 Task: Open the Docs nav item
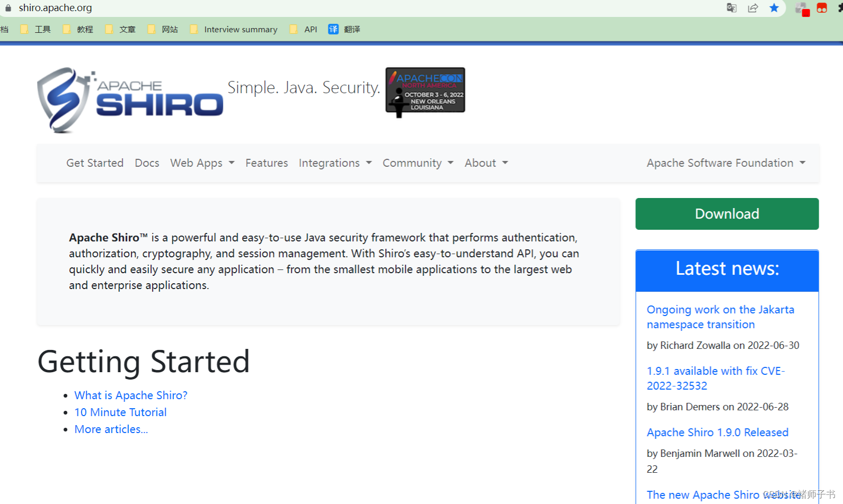point(147,163)
